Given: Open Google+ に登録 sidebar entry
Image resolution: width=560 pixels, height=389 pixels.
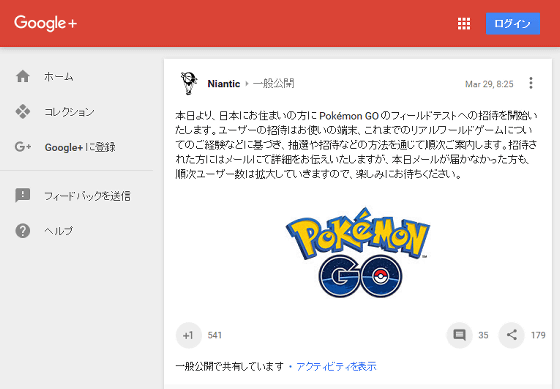Looking at the screenshot, I should coord(80,147).
